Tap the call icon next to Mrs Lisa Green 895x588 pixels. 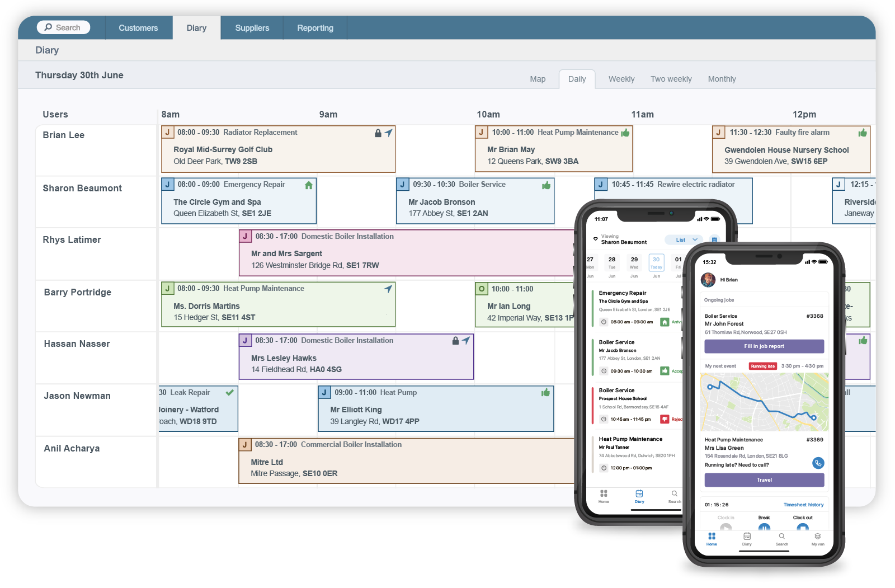coord(818,463)
